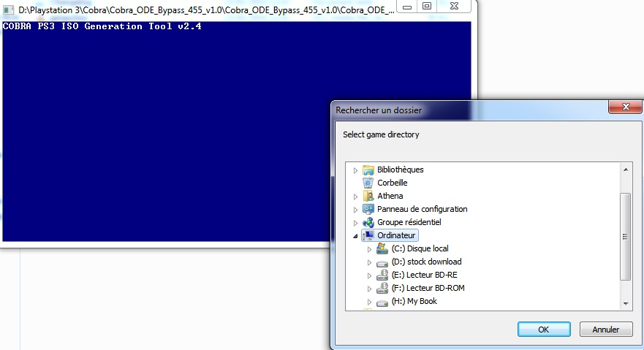
Task: Click the Annuler button
Action: (605, 330)
